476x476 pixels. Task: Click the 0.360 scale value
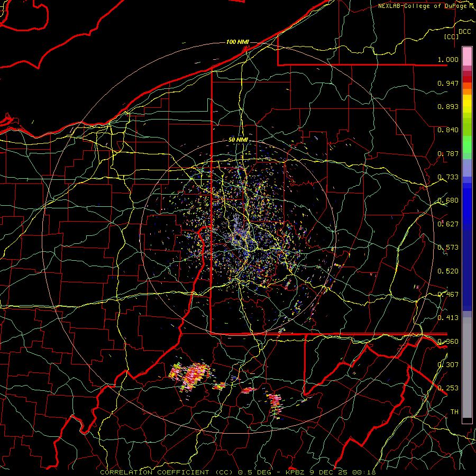coord(448,342)
